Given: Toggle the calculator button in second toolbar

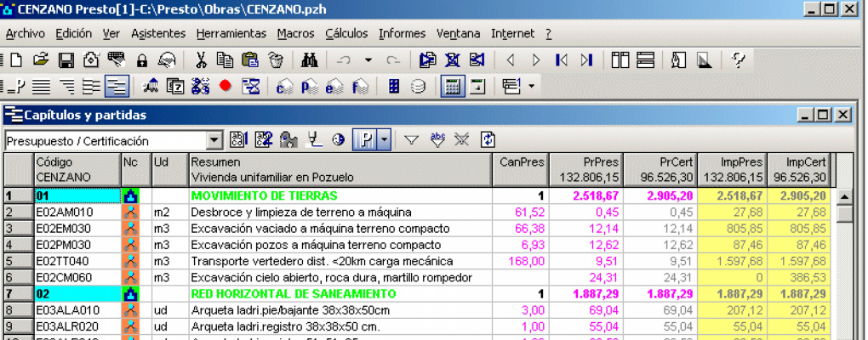Looking at the screenshot, I should point(453,86).
